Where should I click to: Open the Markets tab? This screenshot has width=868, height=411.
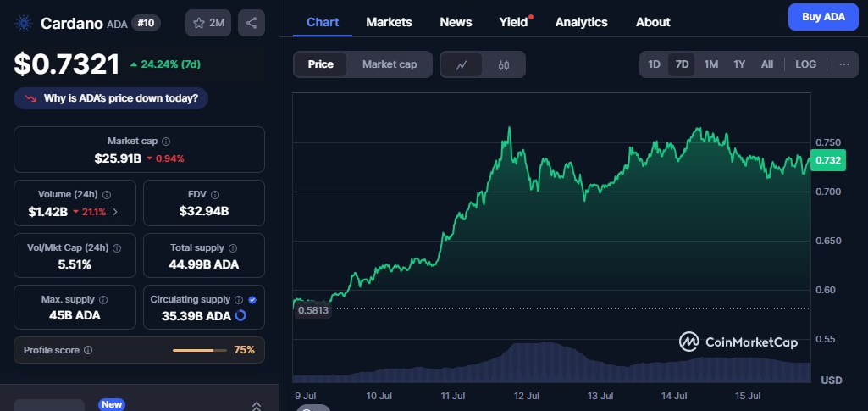point(390,22)
